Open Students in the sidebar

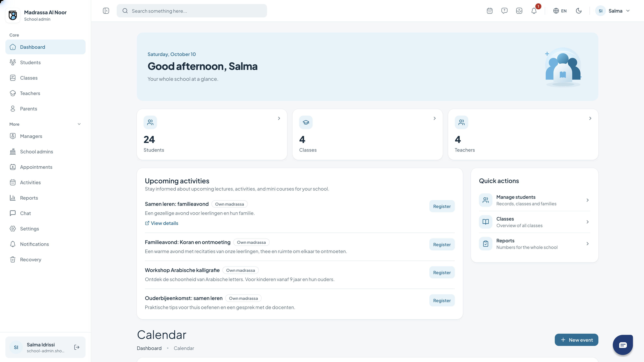tap(45, 63)
